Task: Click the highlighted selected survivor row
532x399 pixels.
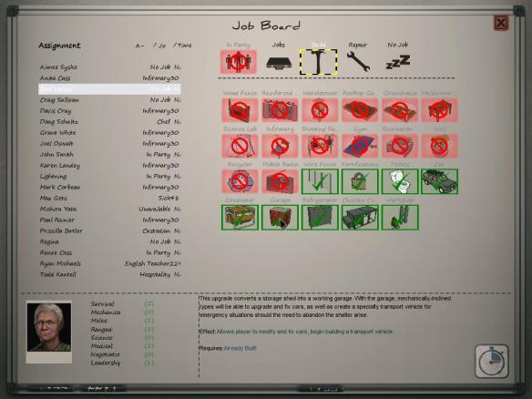Action: click(109, 89)
